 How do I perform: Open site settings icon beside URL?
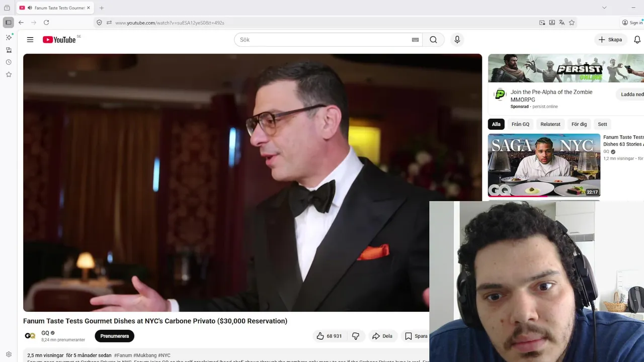click(109, 23)
